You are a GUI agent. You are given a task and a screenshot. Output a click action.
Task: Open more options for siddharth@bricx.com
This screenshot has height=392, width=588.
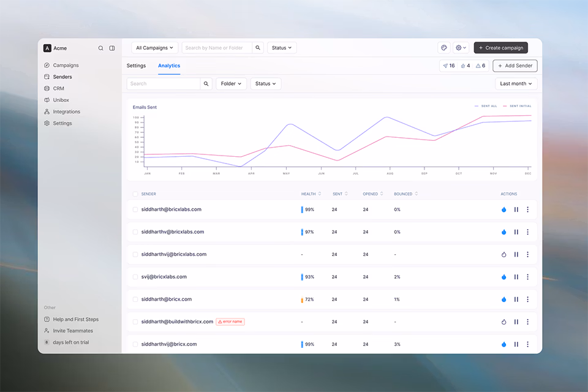pyautogui.click(x=527, y=300)
